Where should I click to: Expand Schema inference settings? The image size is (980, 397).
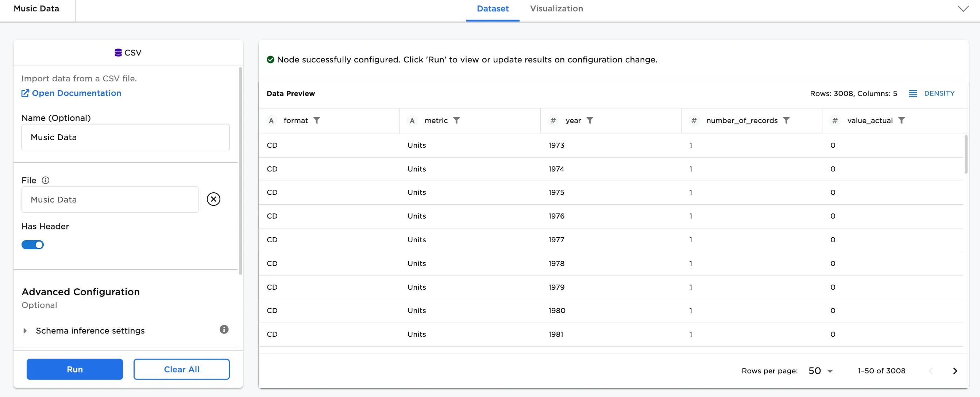(25, 330)
